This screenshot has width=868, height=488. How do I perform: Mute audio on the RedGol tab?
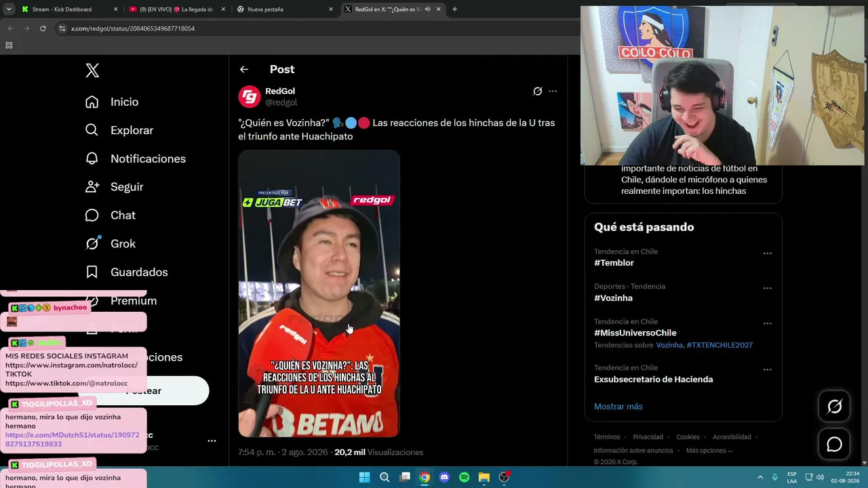(427, 9)
